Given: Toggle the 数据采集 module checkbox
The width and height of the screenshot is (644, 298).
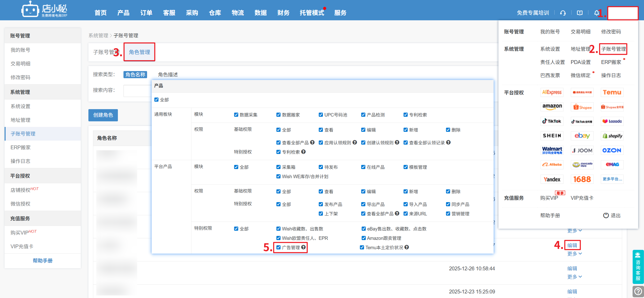Looking at the screenshot, I should (236, 115).
